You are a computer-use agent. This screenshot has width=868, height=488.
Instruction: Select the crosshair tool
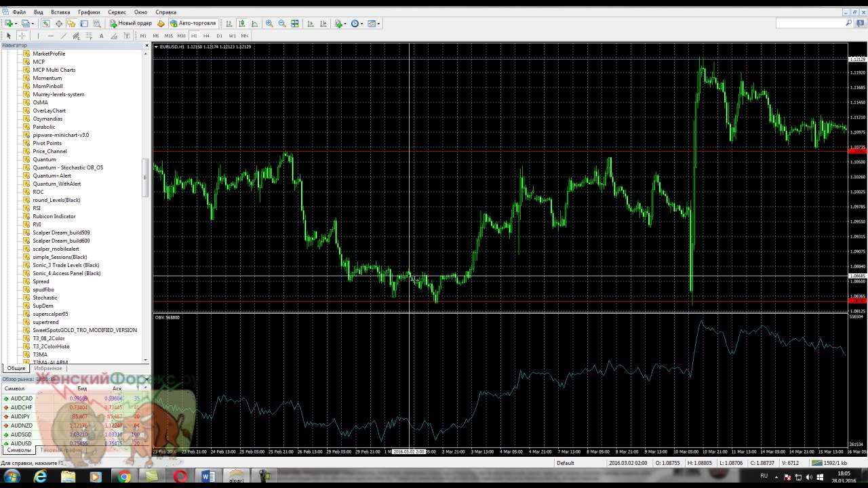coord(22,35)
